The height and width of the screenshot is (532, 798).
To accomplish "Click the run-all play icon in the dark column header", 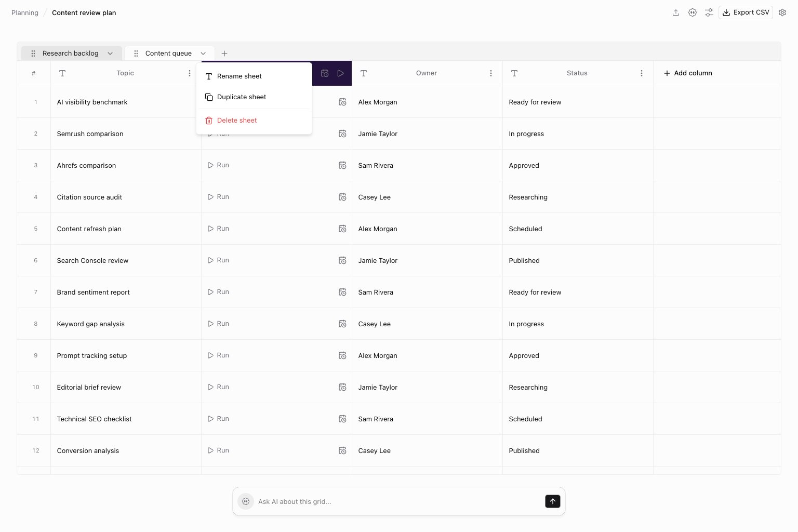I will [x=341, y=73].
